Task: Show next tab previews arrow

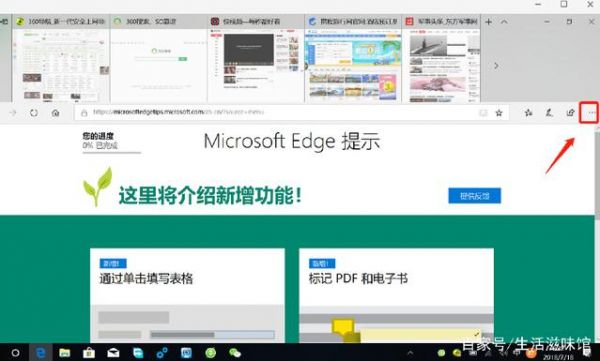Action: point(496,66)
